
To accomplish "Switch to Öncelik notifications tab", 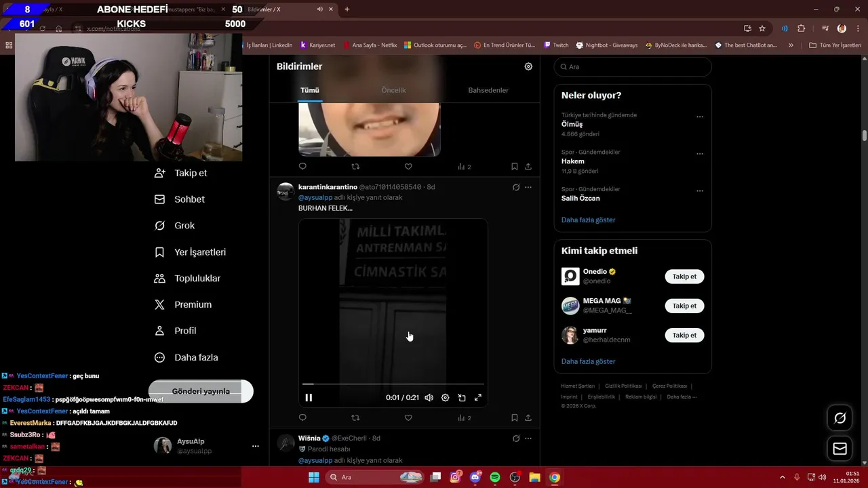I will point(393,90).
